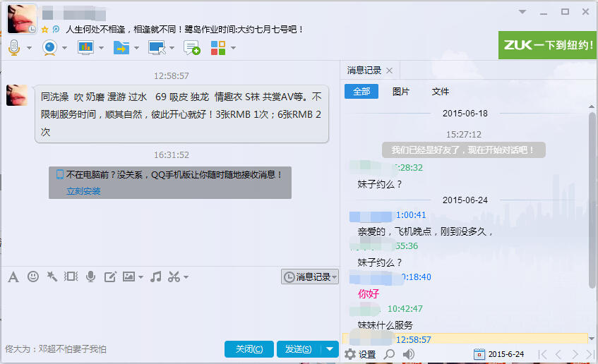598x364 pixels.
Task: Open the 2015-6-24 calendar date picker
Action: click(x=499, y=354)
